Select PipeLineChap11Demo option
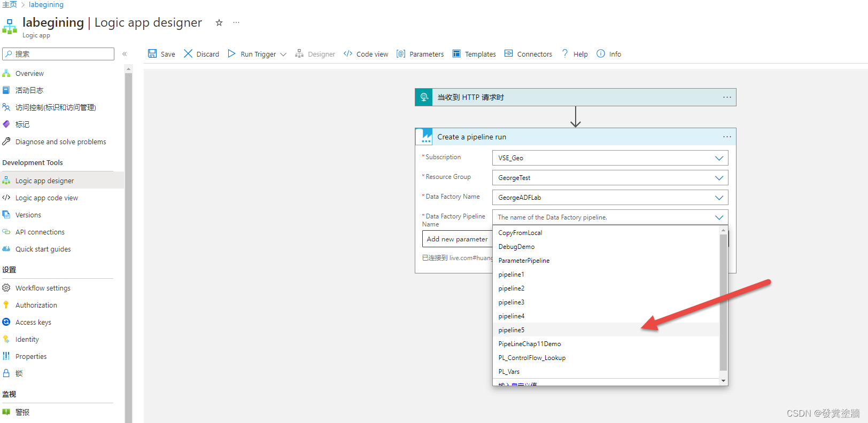 (606, 344)
